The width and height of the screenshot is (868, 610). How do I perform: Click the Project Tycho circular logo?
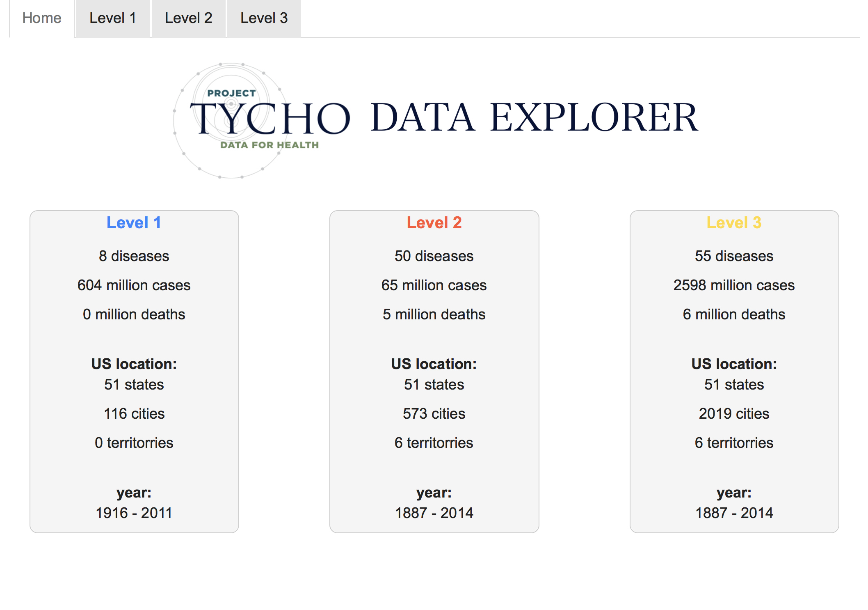coord(231,120)
